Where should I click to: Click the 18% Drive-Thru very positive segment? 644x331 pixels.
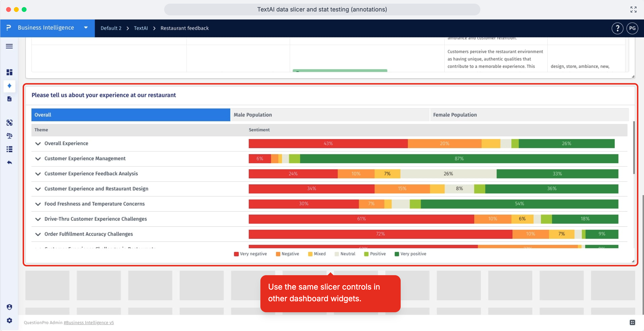coord(585,219)
